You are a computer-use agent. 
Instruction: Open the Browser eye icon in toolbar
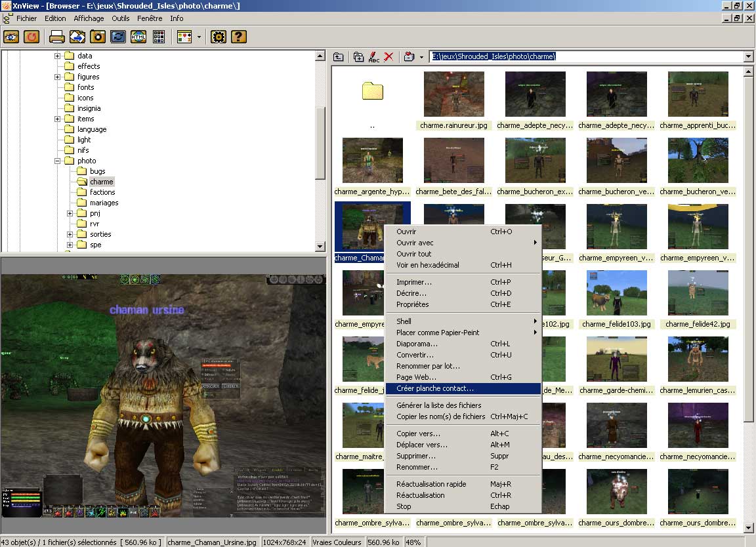tap(11, 37)
